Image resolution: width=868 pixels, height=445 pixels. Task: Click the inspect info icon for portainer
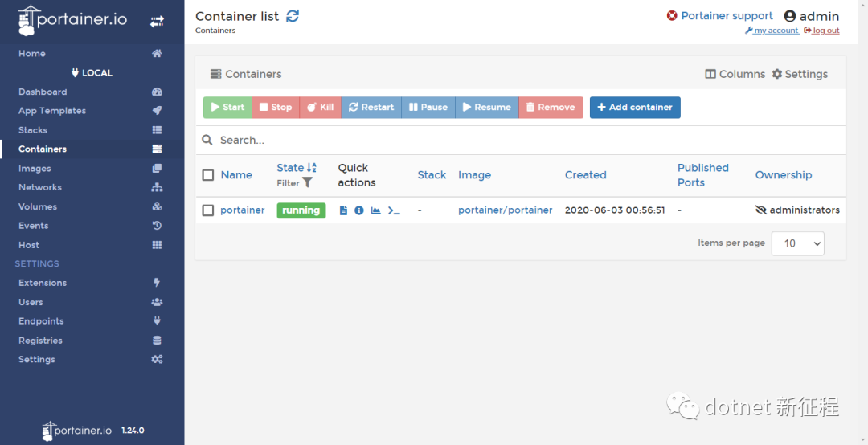(x=359, y=210)
